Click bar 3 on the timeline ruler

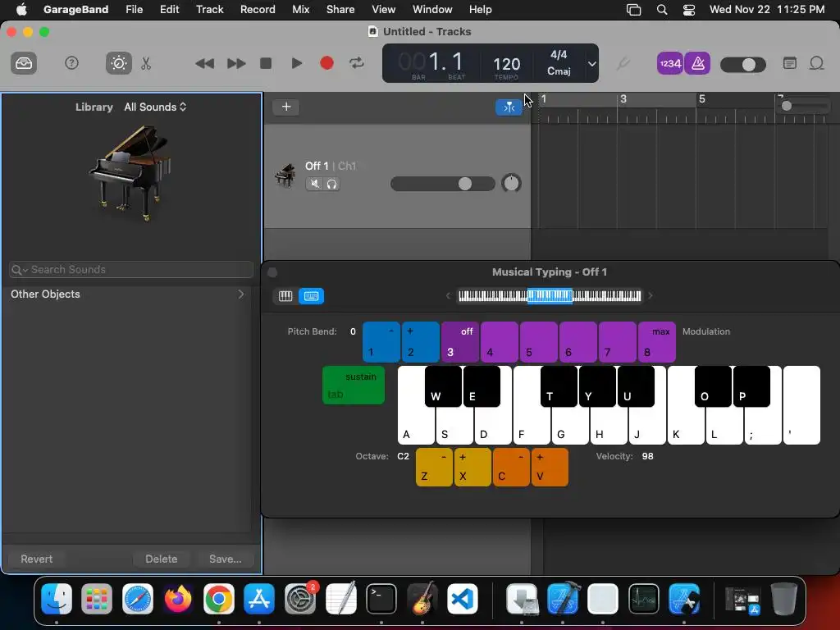[623, 99]
